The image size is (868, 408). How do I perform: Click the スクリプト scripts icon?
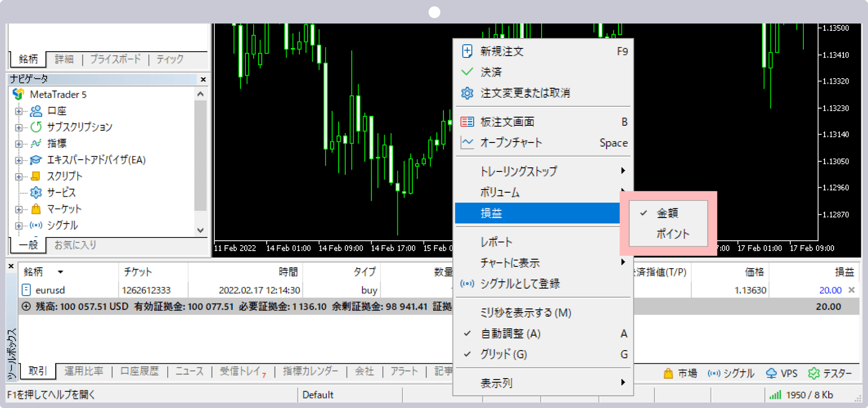pos(36,176)
